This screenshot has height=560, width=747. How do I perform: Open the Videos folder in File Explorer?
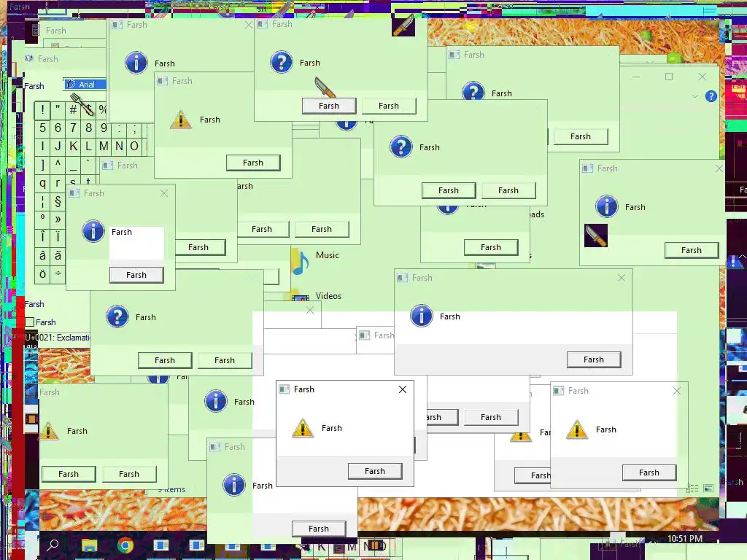click(x=328, y=296)
